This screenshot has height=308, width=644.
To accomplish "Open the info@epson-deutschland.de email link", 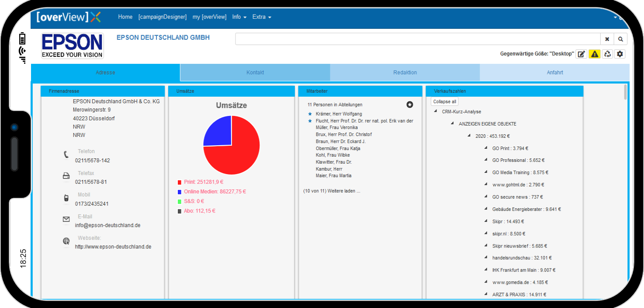I will click(x=108, y=225).
